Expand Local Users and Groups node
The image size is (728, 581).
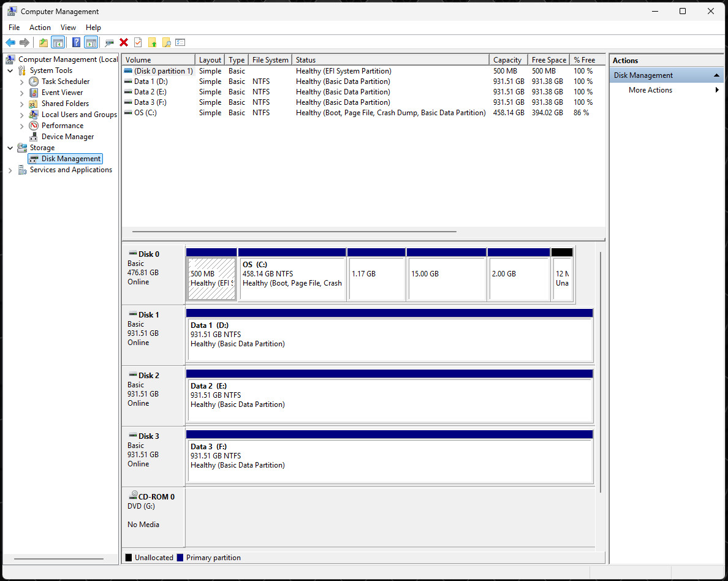(21, 115)
